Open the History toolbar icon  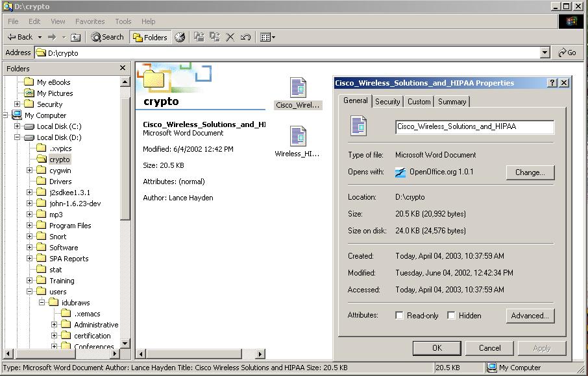point(180,37)
